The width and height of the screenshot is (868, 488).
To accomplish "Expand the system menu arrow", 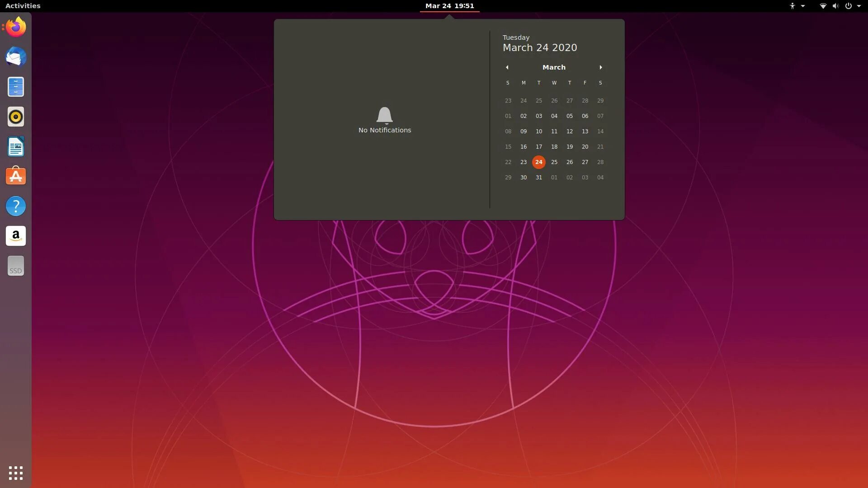I will (859, 6).
